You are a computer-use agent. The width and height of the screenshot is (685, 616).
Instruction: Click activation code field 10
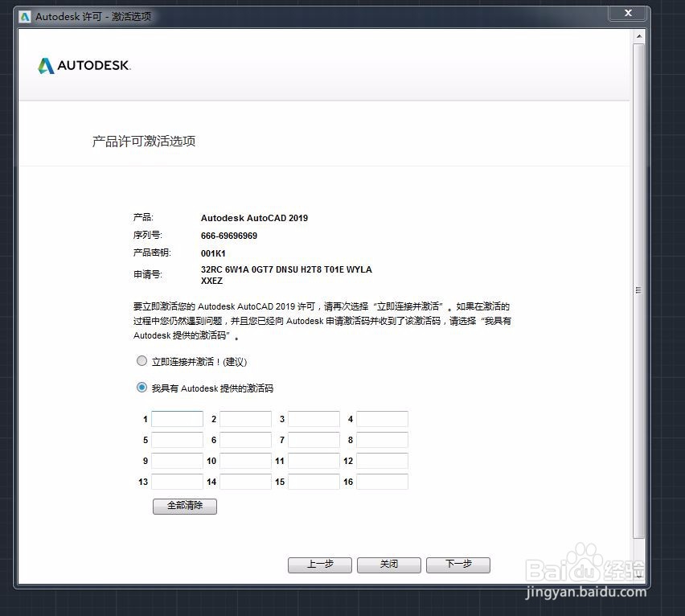click(245, 461)
